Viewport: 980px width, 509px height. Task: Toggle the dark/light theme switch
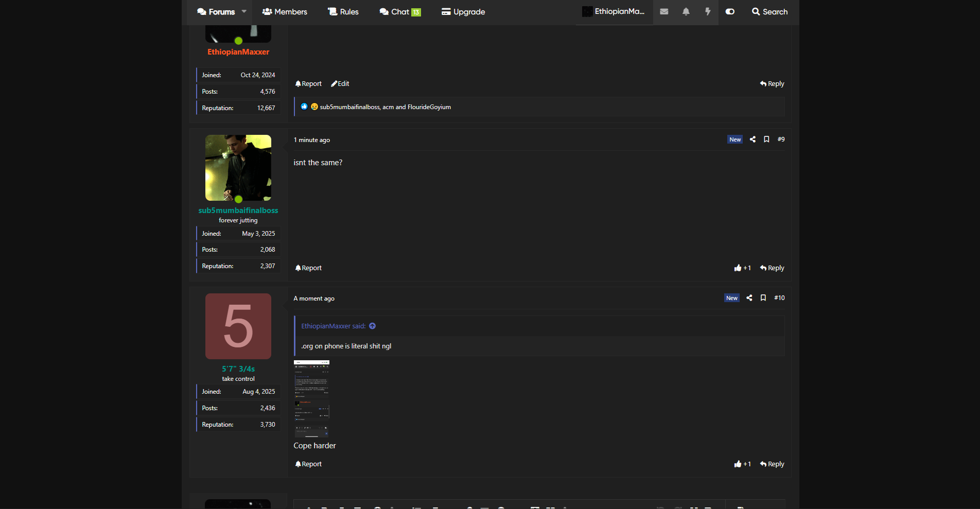point(730,12)
